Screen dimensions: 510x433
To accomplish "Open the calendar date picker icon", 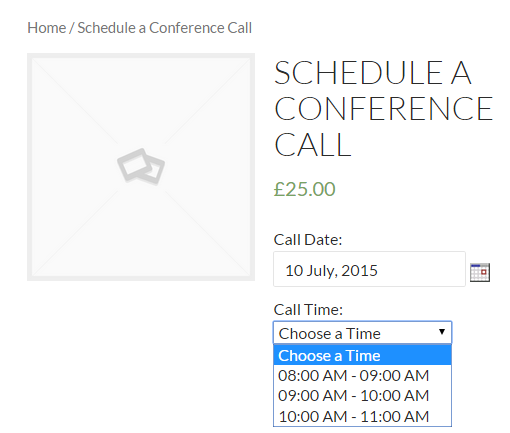I will tap(480, 272).
